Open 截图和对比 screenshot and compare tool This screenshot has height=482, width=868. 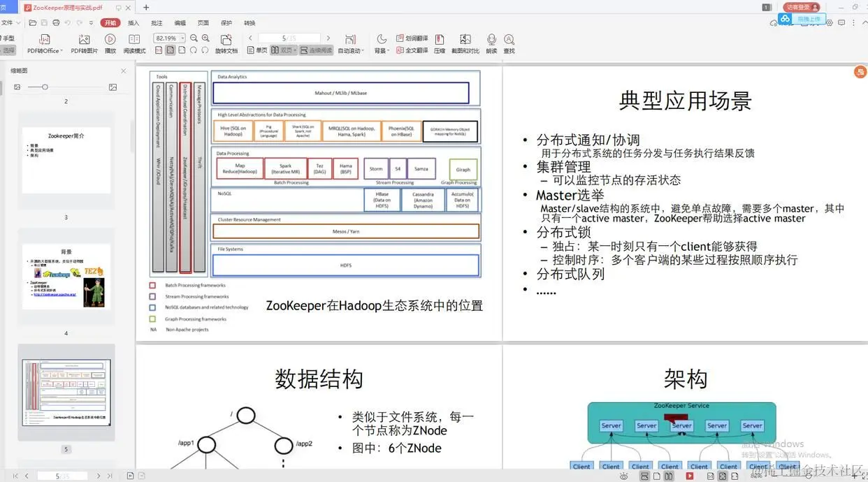click(465, 44)
